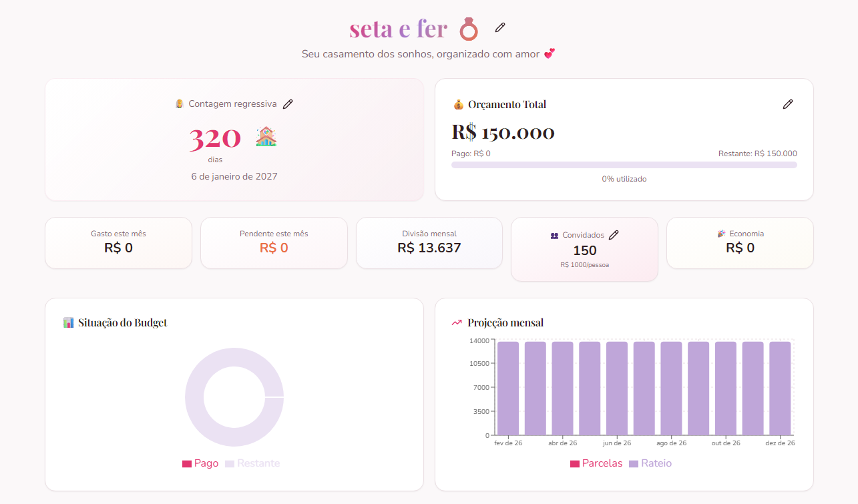
Task: Select the 'Pendente este mês' card
Action: 274,242
